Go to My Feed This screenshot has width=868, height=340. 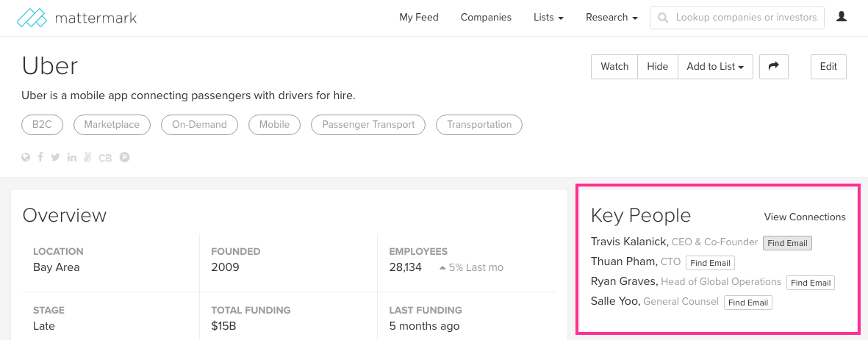click(419, 18)
